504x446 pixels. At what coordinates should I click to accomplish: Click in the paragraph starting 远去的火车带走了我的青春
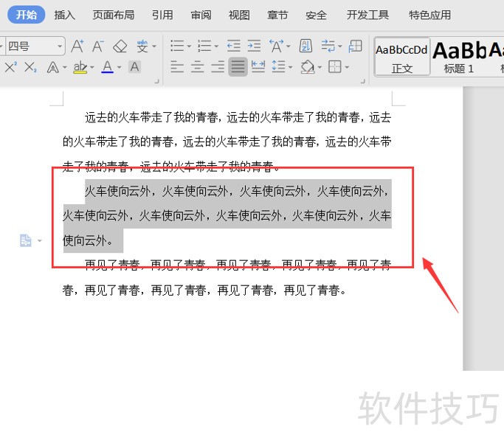coord(227,142)
